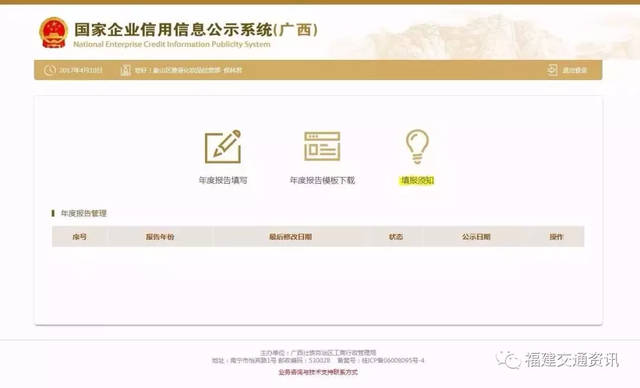The image size is (640, 388).
Task: Open the highlighted 填报须知 link
Action: point(417,180)
